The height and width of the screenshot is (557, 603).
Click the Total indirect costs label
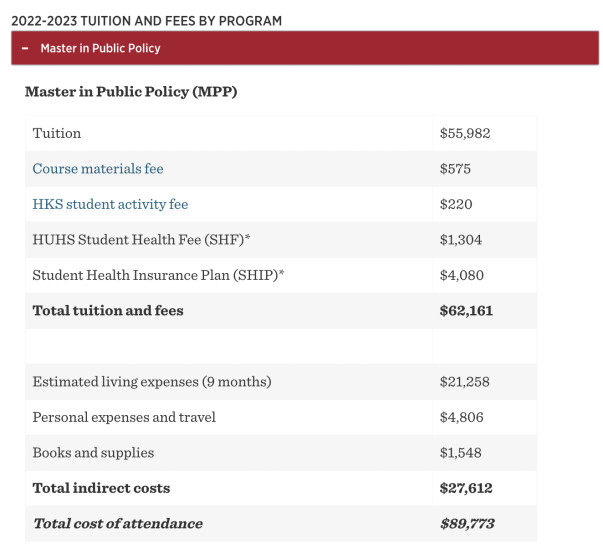[x=102, y=488]
